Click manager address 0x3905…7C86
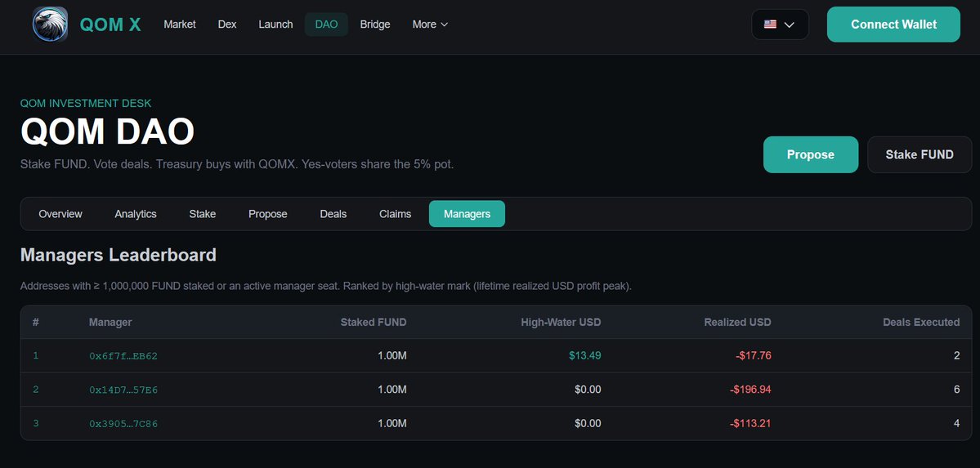 click(x=123, y=424)
